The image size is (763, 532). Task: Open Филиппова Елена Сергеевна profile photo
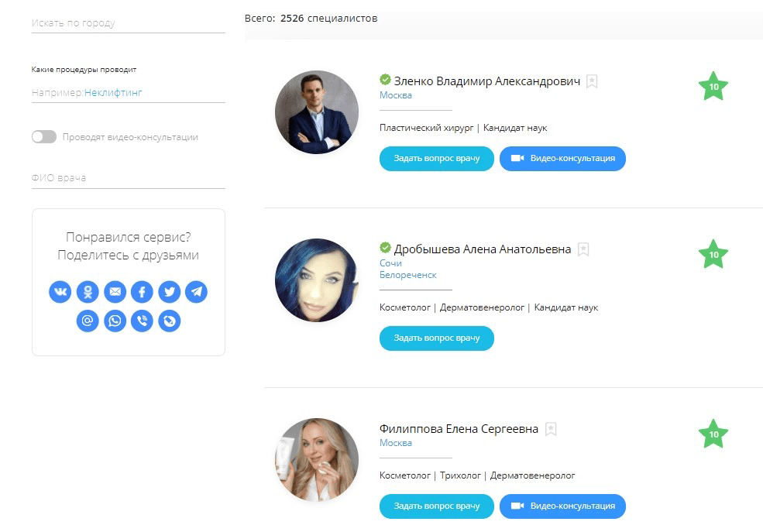tap(317, 460)
